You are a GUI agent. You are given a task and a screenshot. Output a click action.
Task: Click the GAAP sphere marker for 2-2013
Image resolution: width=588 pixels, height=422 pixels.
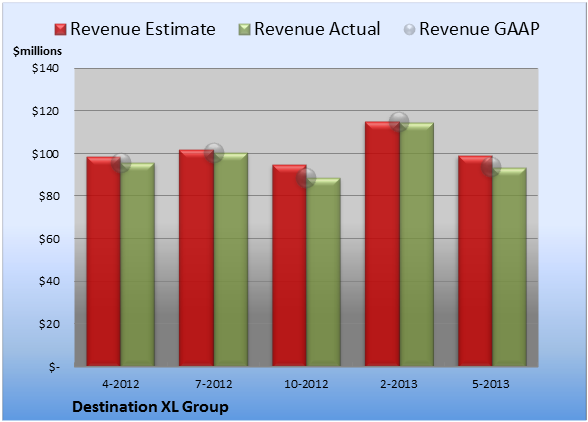coord(399,122)
